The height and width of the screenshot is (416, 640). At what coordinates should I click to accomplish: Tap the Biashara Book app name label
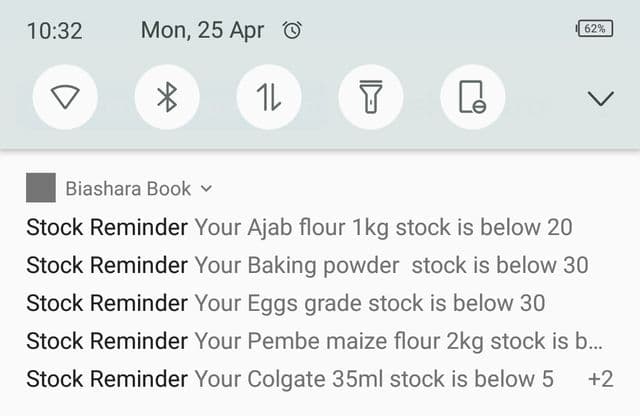(x=128, y=189)
